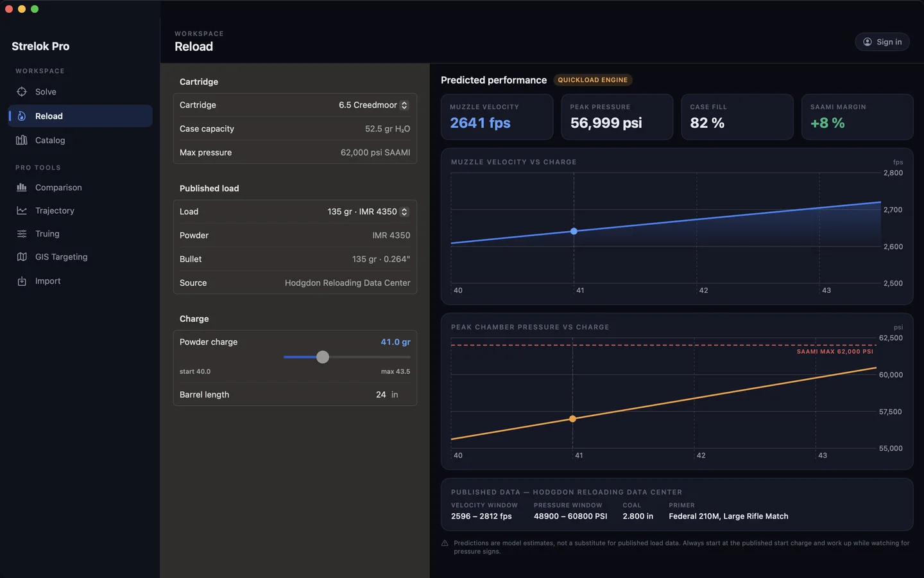Click the Import tray icon

coord(22,281)
